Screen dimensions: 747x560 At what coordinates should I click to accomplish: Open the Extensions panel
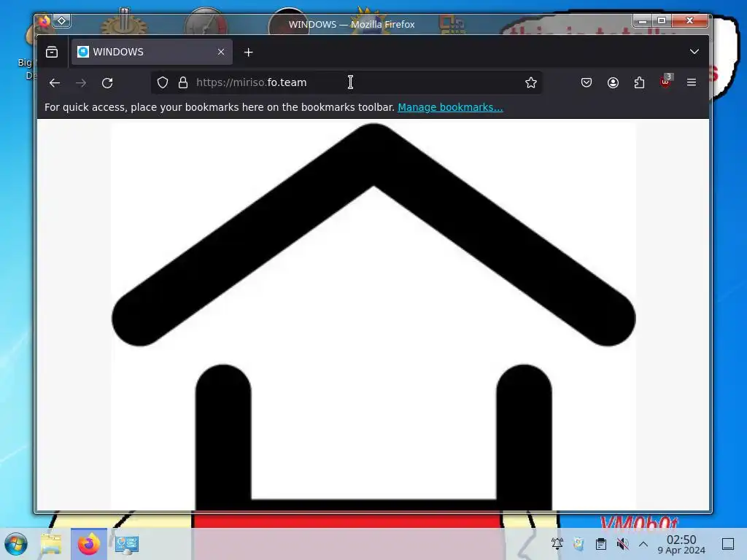639,83
